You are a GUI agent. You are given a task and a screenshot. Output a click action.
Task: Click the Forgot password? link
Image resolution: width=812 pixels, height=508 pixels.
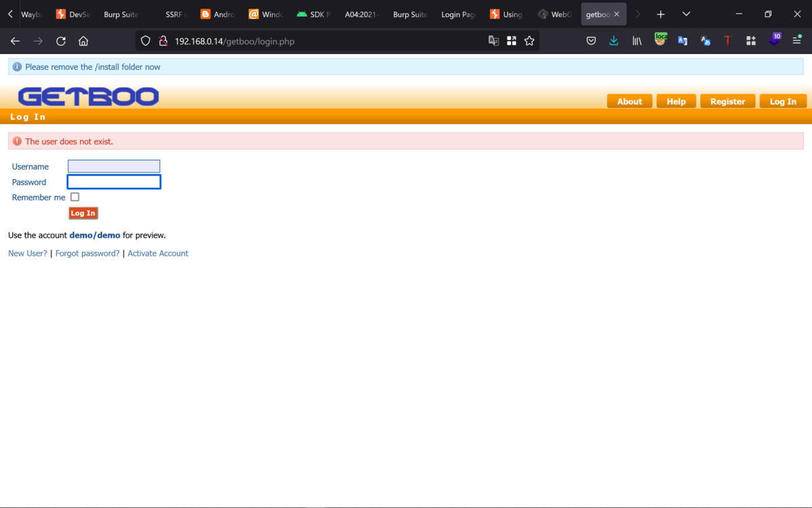click(x=87, y=253)
